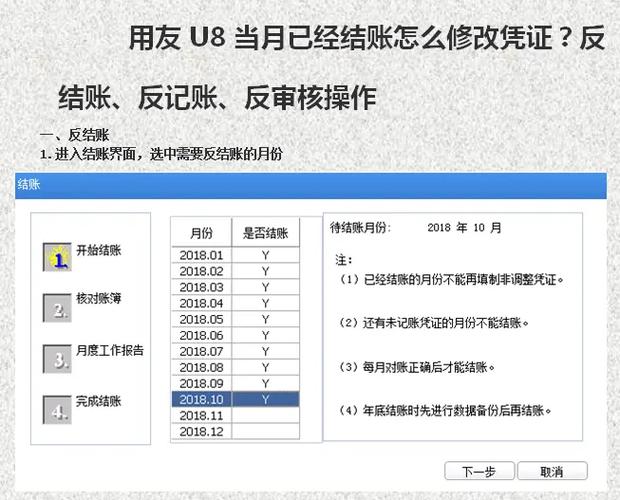Click the step 2 核对账簿 icon

57,308
